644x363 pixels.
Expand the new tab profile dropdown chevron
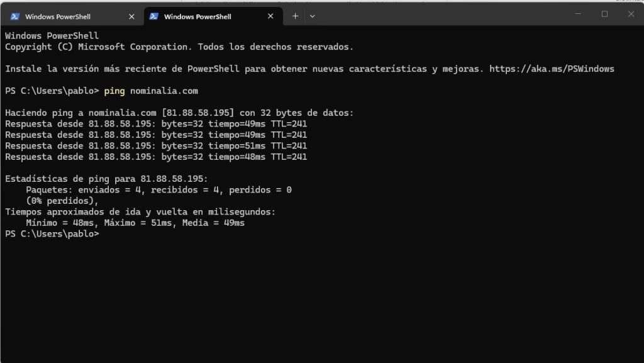[x=312, y=16]
